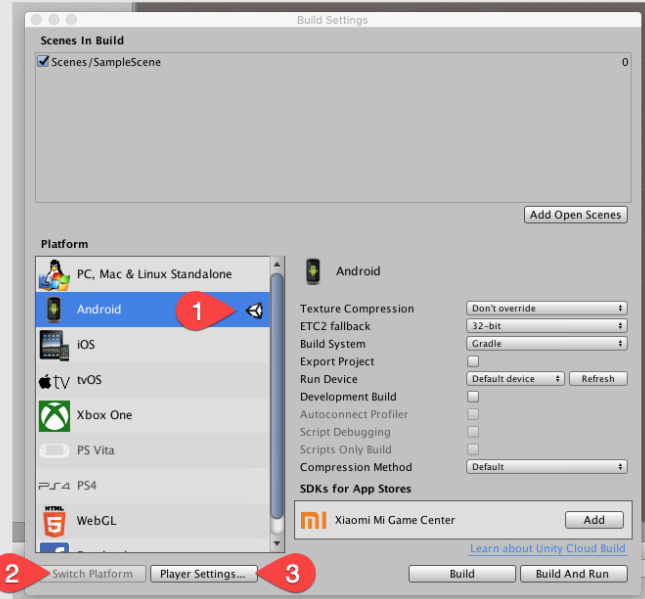Screen dimensions: 645x599
Task: Click the PS4 logo icon
Action: point(54,486)
